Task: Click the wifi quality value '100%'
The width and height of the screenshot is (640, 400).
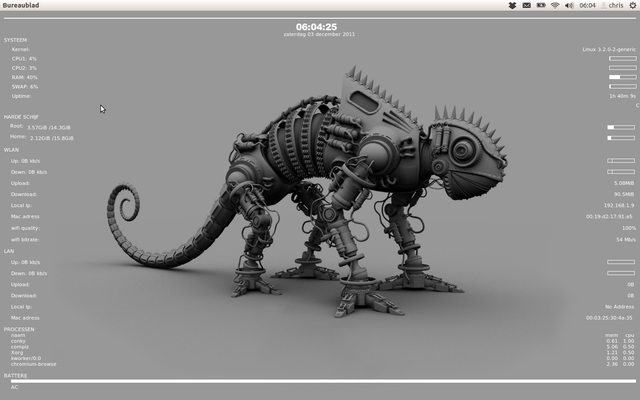Action: (x=629, y=228)
